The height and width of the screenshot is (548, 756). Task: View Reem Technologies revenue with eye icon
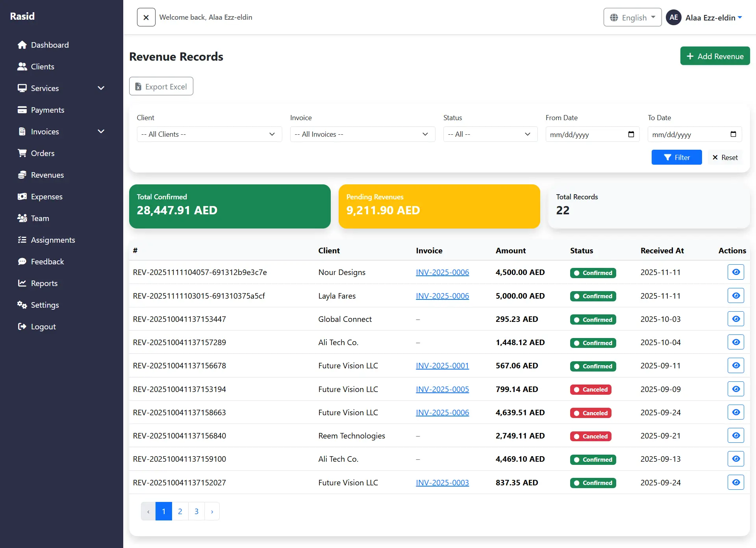click(x=736, y=436)
